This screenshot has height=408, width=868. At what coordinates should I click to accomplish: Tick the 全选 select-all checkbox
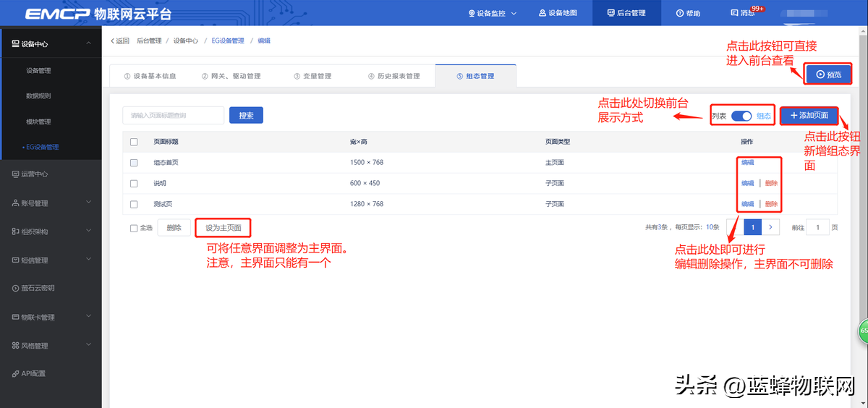(134, 228)
